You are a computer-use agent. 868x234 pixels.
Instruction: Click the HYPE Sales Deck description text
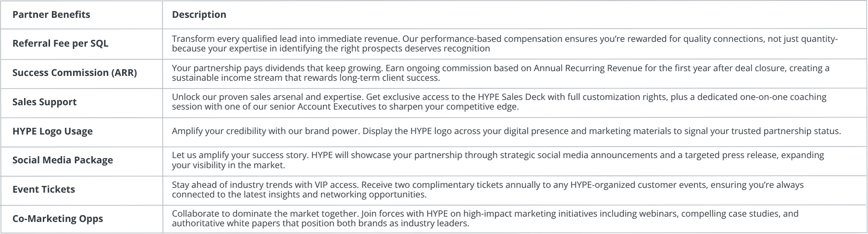pos(499,102)
